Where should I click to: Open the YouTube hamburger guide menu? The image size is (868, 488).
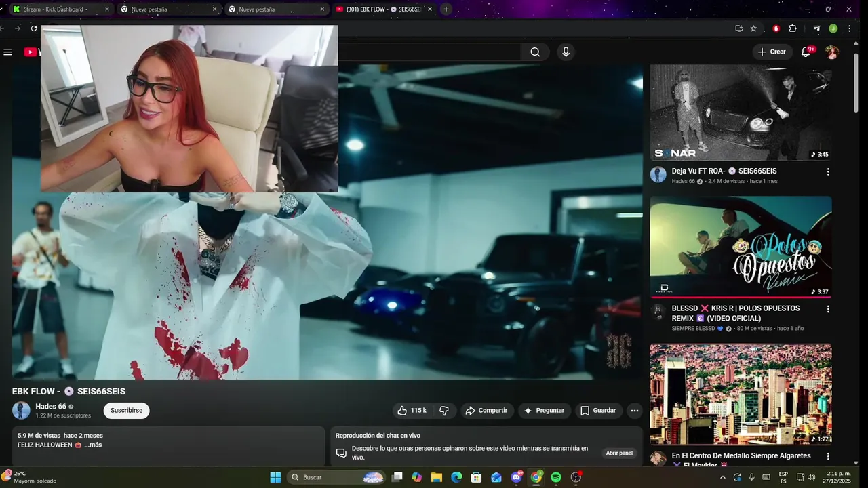7,52
